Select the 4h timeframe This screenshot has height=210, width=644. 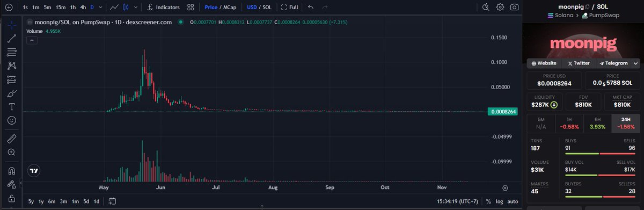pyautogui.click(x=83, y=8)
